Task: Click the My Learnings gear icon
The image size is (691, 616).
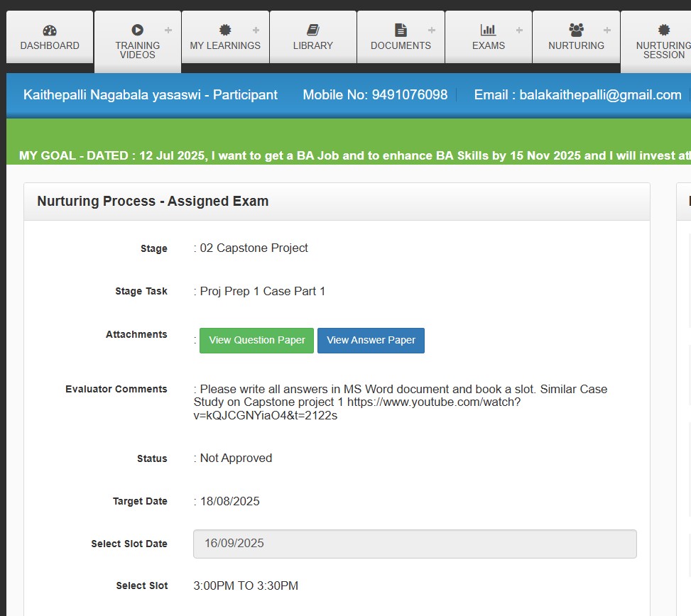Action: point(225,30)
